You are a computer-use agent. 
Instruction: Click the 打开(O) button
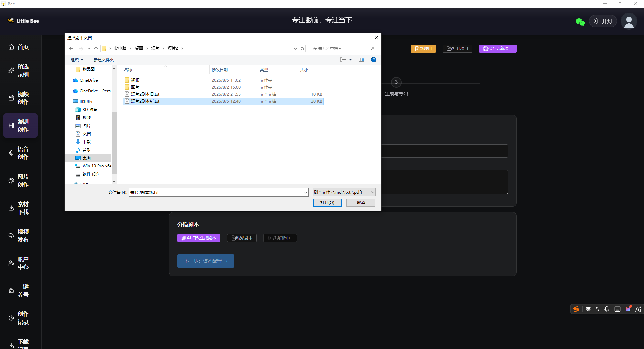click(327, 203)
